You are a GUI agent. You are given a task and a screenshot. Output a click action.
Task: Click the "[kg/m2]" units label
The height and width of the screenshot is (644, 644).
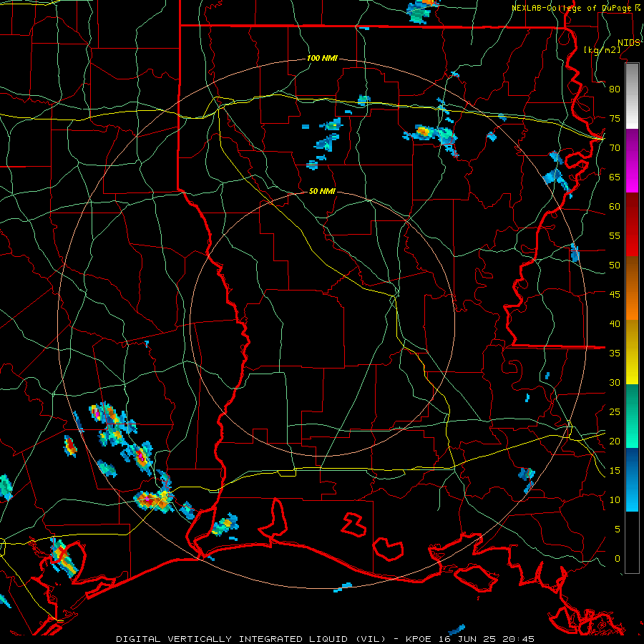point(602,50)
